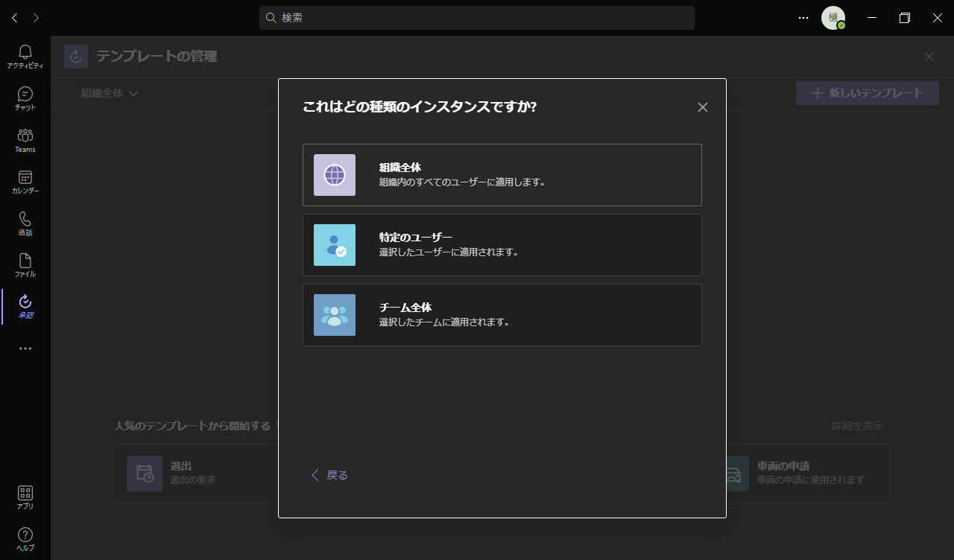Click approvals icon beside テンプレートの管理 title
The image size is (954, 560).
76,57
